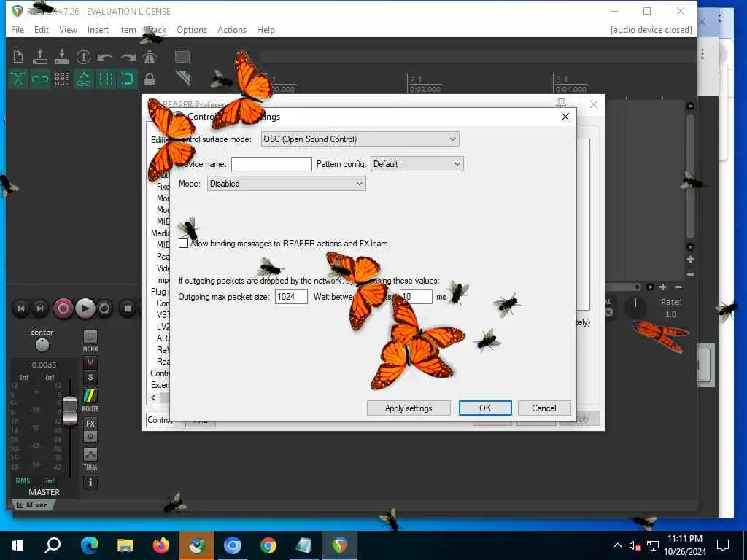
Task: Toggle master FX bypass power icon
Action: pos(90,436)
